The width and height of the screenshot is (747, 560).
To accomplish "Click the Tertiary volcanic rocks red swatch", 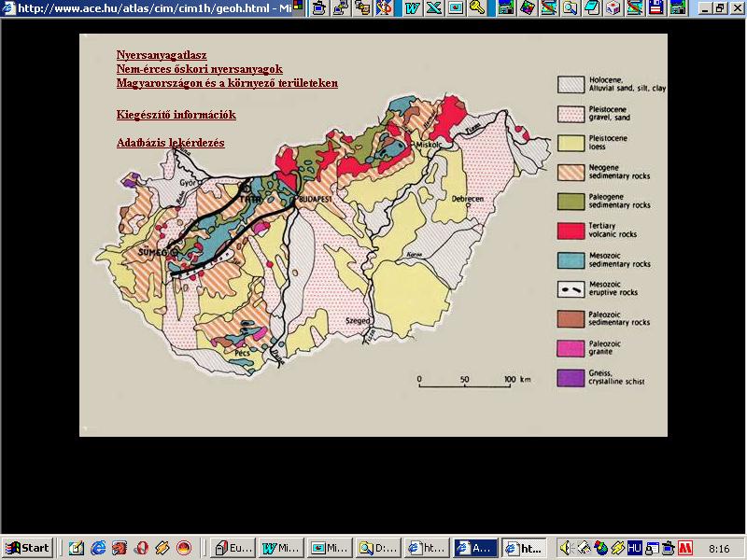I will (x=571, y=231).
